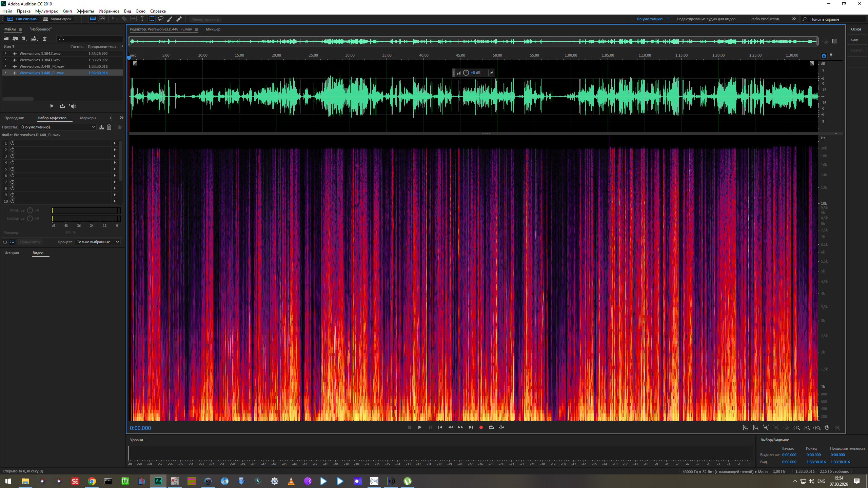Toggle Loop Playback in transport
The width and height of the screenshot is (868, 488).
[x=491, y=427]
